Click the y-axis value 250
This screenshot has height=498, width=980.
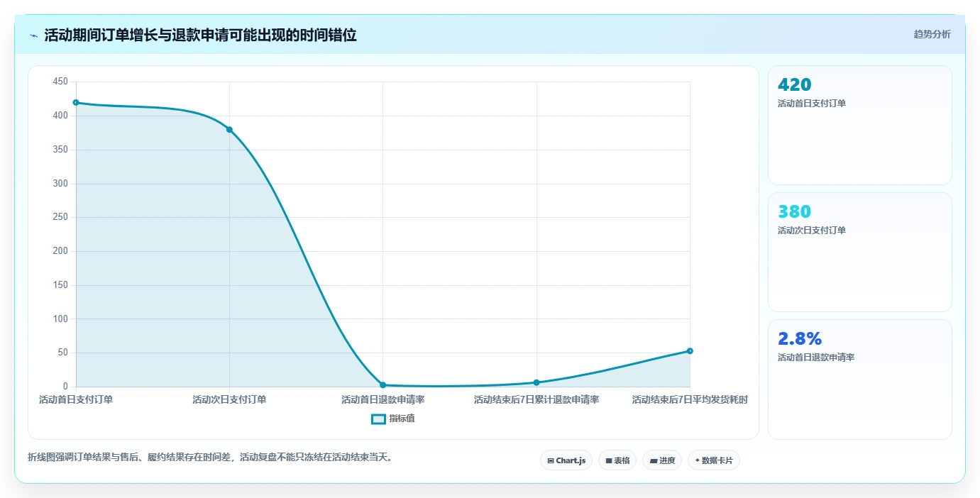click(60, 217)
